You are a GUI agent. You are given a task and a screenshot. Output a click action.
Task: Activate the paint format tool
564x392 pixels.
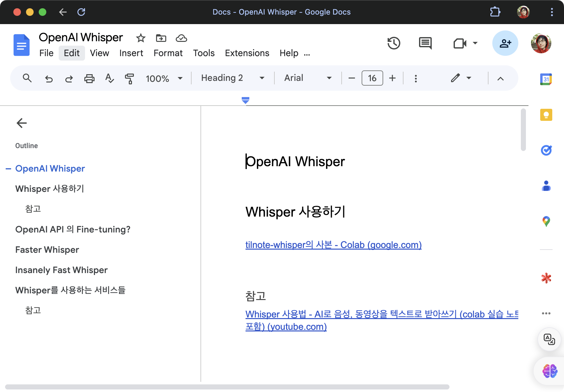[x=129, y=78]
